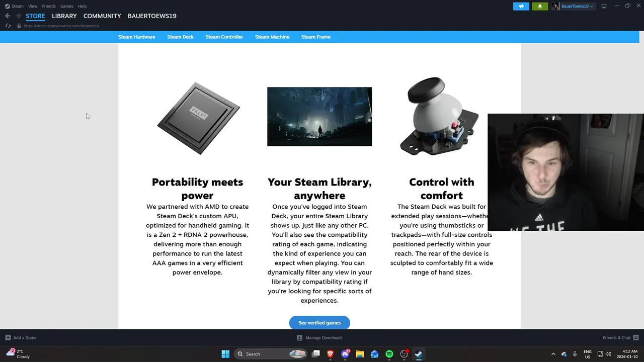
Task: Open the Manage Downloads label
Action: 324,338
